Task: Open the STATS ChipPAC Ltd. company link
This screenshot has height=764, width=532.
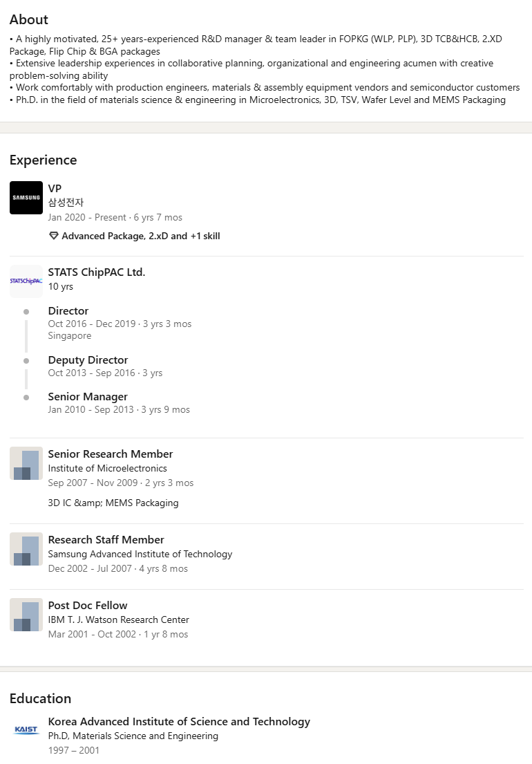Action: tap(96, 272)
